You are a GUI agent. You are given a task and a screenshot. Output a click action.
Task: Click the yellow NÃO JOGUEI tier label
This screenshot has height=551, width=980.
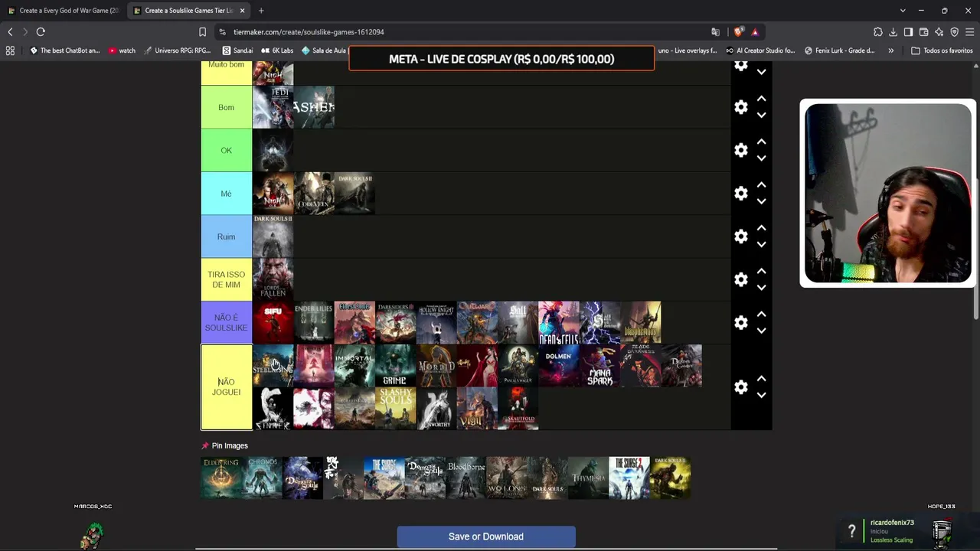[x=226, y=387]
